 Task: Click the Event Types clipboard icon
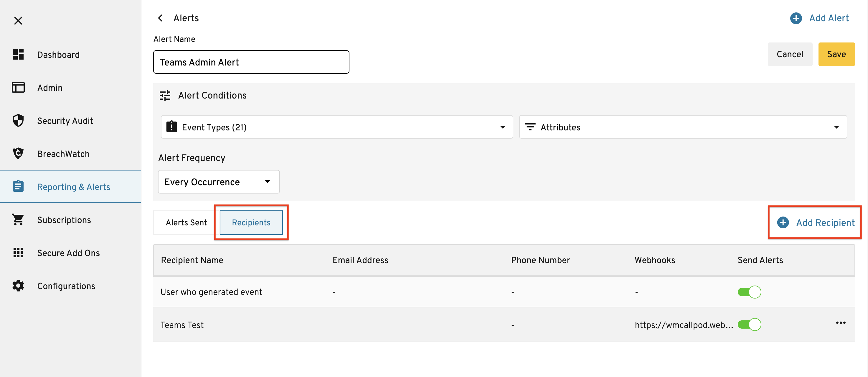[171, 127]
